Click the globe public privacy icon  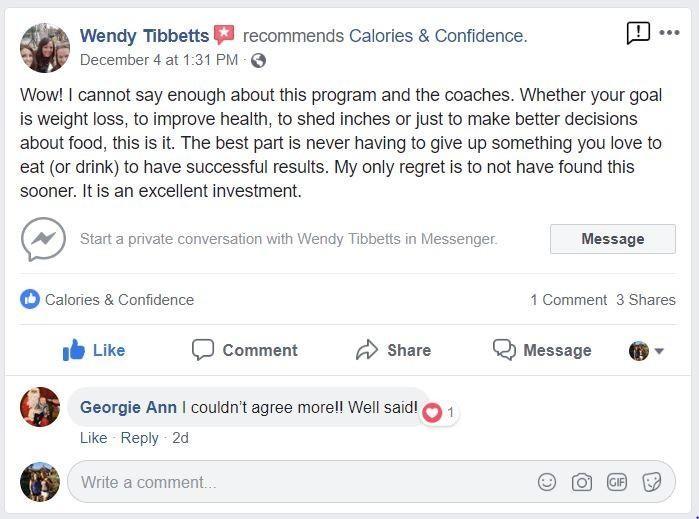click(x=258, y=60)
